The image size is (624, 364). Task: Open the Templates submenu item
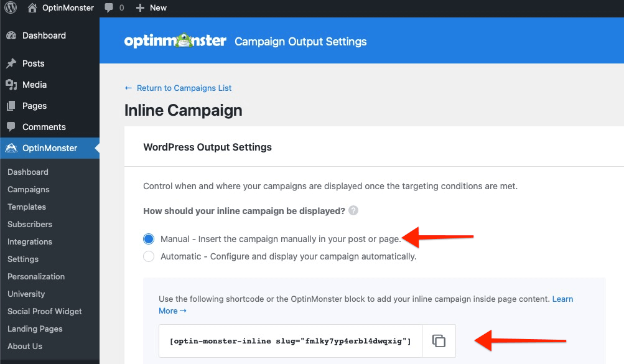tap(26, 207)
